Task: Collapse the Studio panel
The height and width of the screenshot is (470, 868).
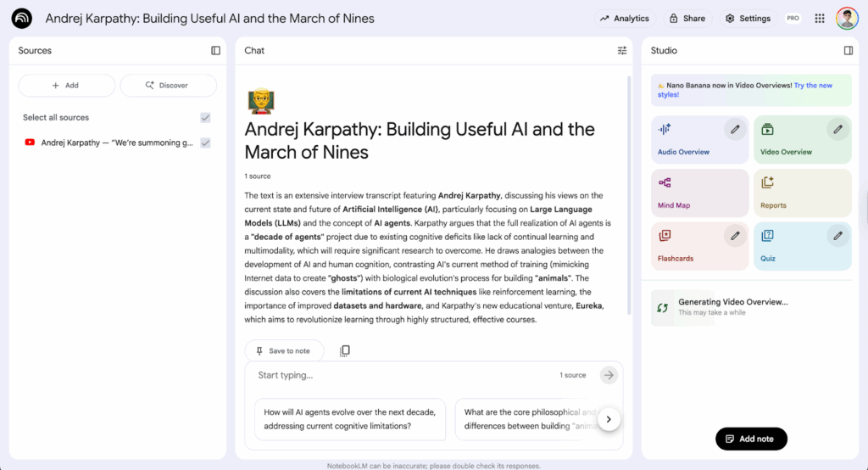Action: [849, 51]
